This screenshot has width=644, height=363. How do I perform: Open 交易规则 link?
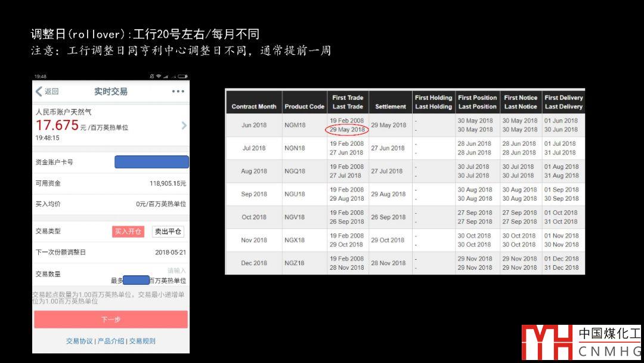pos(142,341)
